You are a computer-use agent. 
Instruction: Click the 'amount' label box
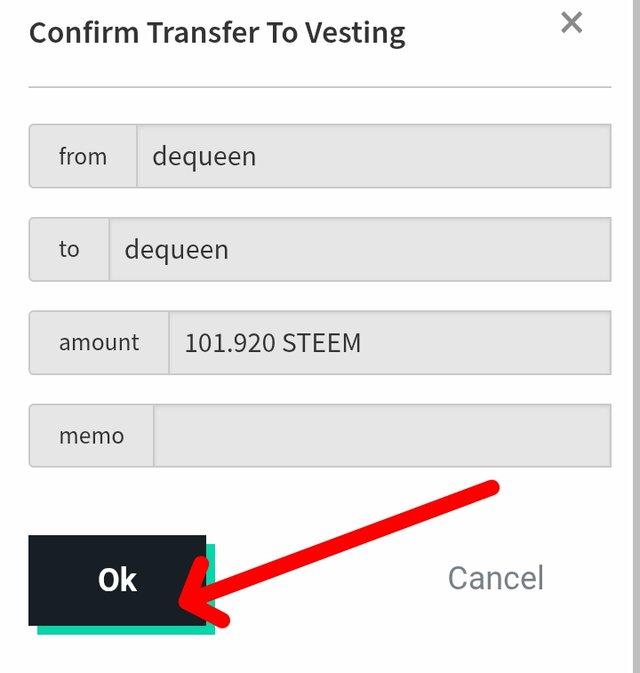tap(99, 343)
